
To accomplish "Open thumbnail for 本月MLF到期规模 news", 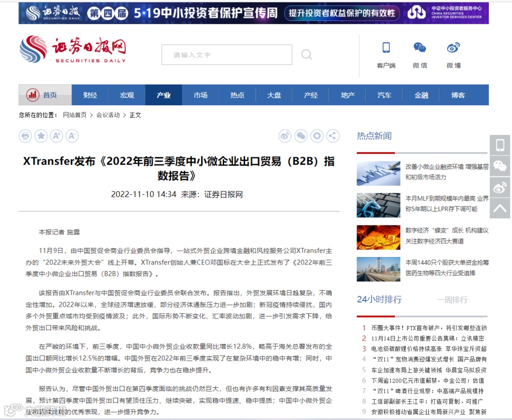I will pyautogui.click(x=378, y=205).
